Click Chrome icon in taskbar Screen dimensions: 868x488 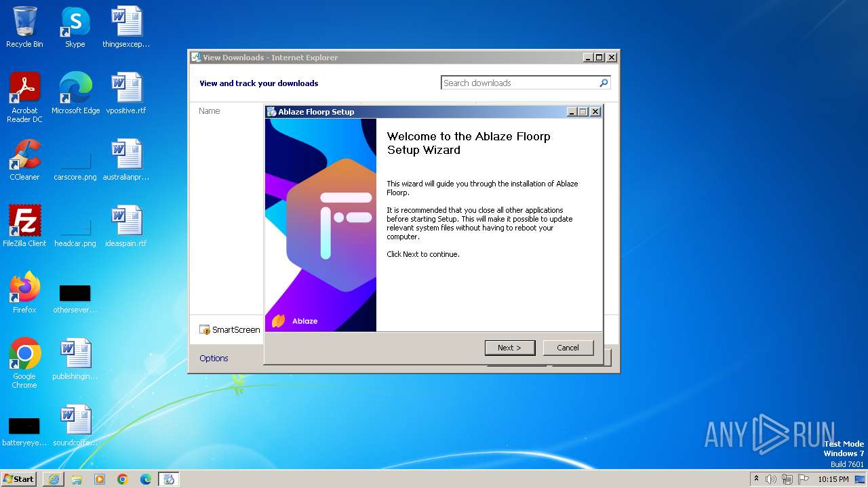tap(123, 479)
